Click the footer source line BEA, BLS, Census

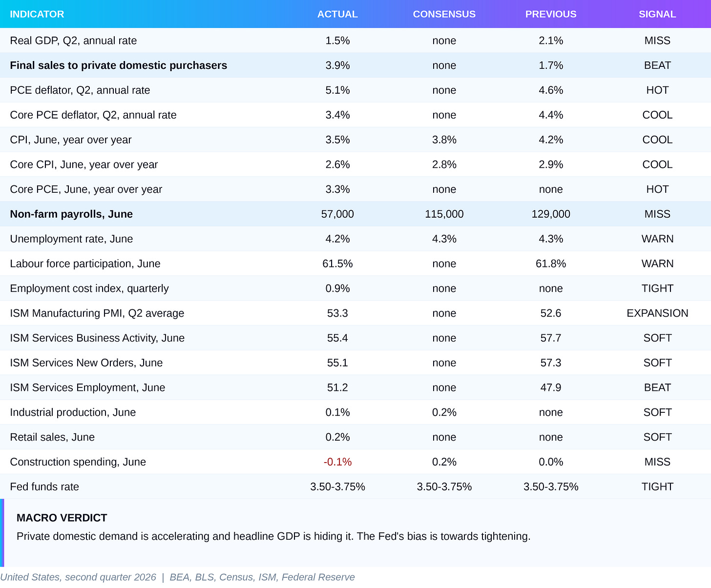coord(262,577)
